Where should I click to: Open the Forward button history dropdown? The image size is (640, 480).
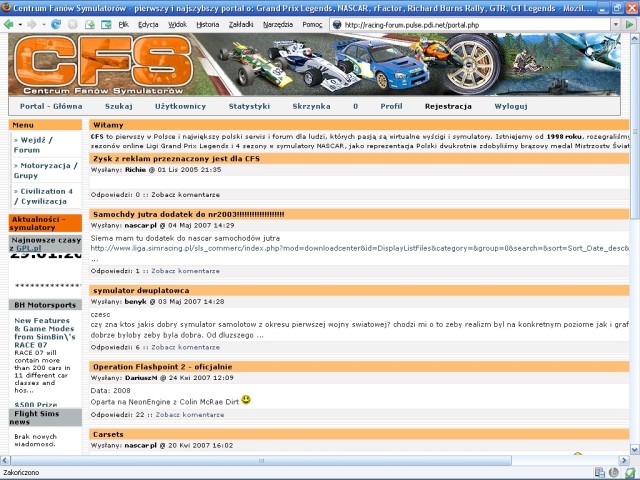click(x=44, y=25)
